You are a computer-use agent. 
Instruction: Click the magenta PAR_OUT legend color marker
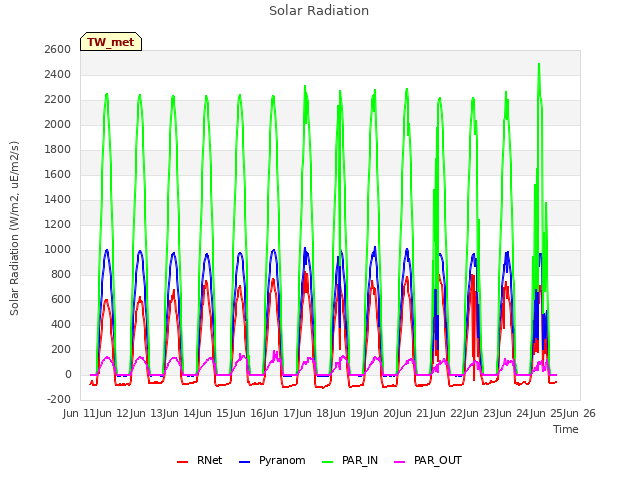click(x=400, y=462)
